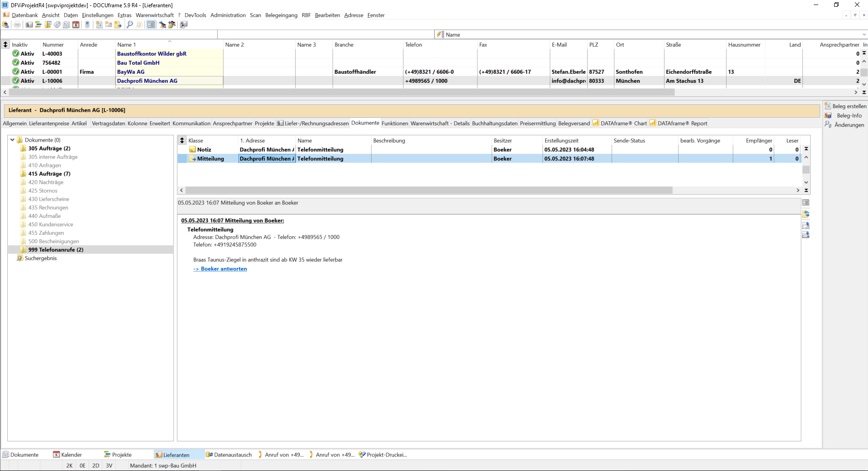Click the upper envelope download icon beside preview
The height and width of the screenshot is (471, 868).
coord(806,225)
